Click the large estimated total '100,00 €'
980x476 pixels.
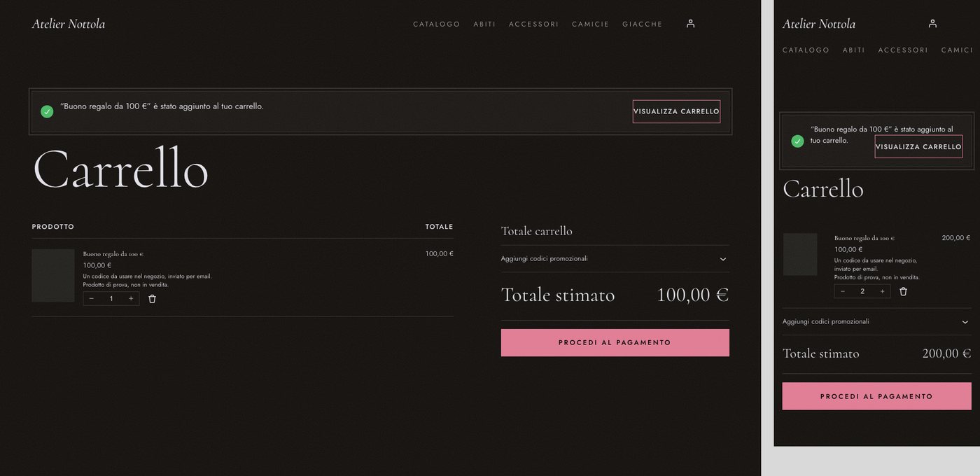[693, 295]
